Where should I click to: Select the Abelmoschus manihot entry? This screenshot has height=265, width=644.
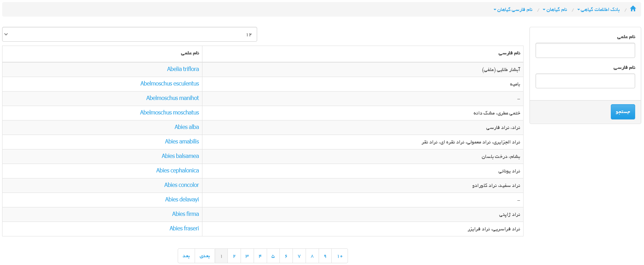(172, 98)
